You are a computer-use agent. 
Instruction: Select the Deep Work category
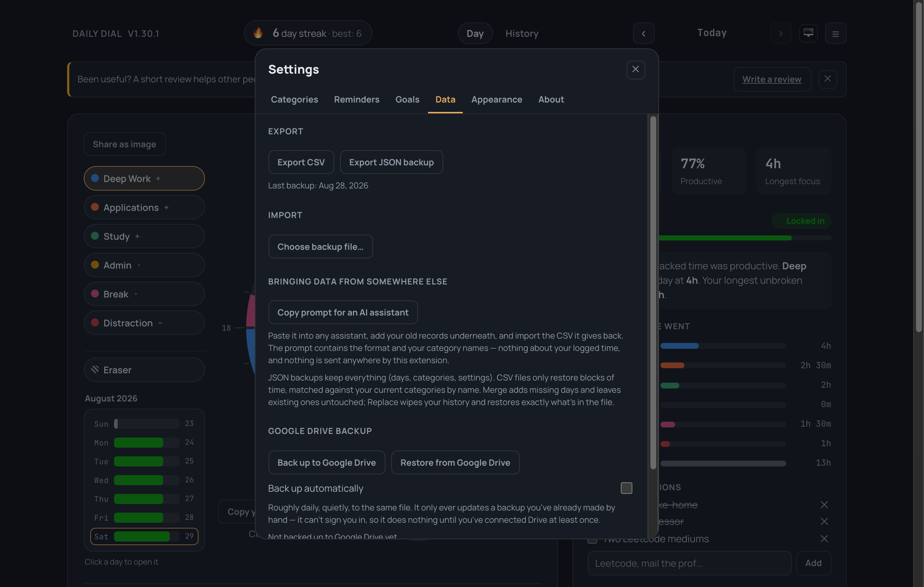144,178
